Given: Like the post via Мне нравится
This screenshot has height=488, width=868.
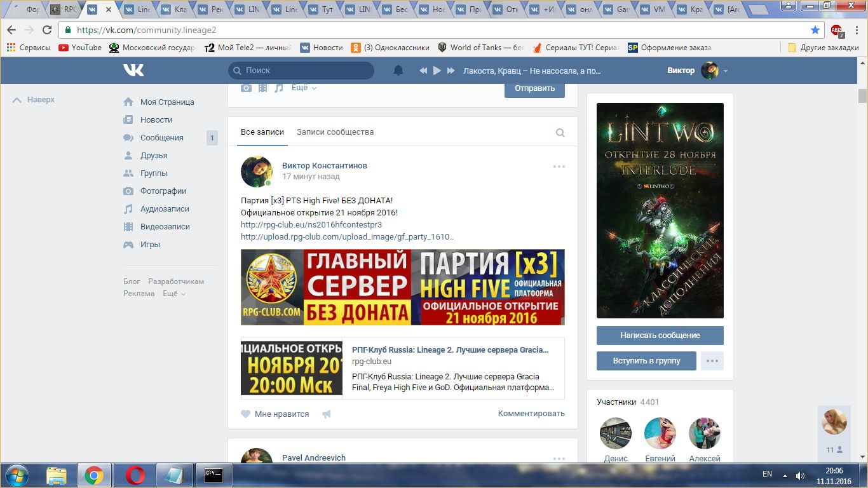Looking at the screenshot, I should tap(275, 414).
